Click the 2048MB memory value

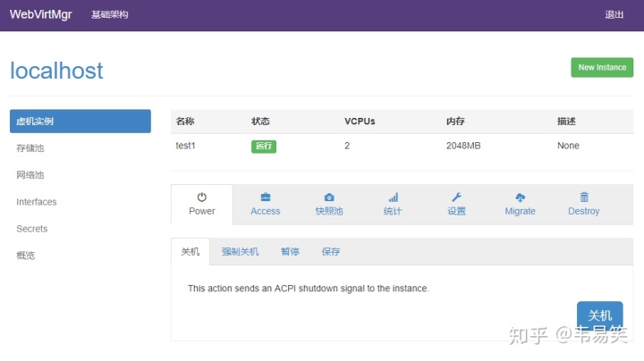pyautogui.click(x=463, y=146)
